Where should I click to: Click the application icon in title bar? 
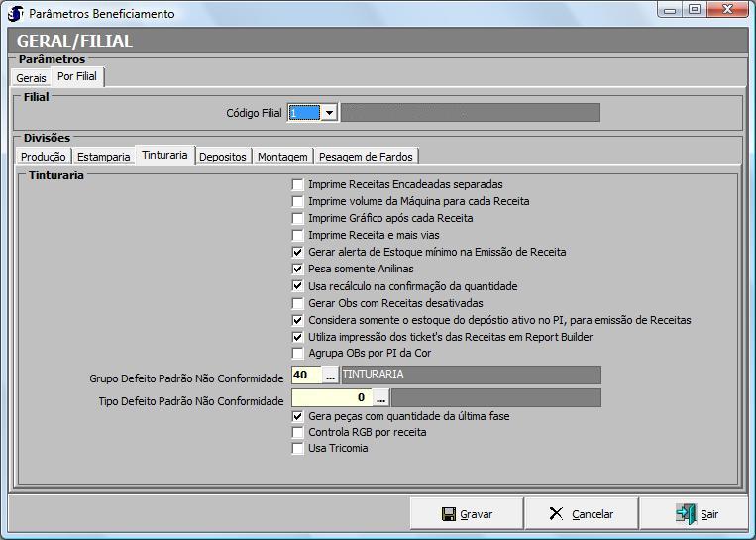(15, 14)
